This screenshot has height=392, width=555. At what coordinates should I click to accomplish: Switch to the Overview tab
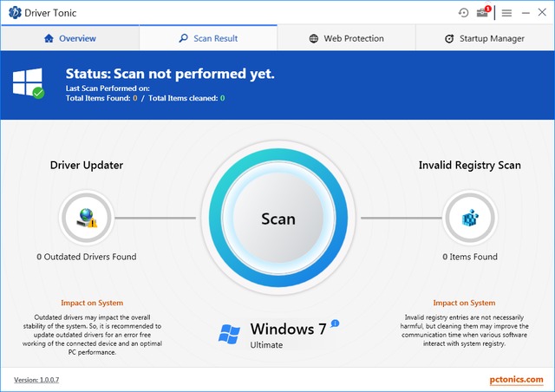pyautogui.click(x=69, y=38)
